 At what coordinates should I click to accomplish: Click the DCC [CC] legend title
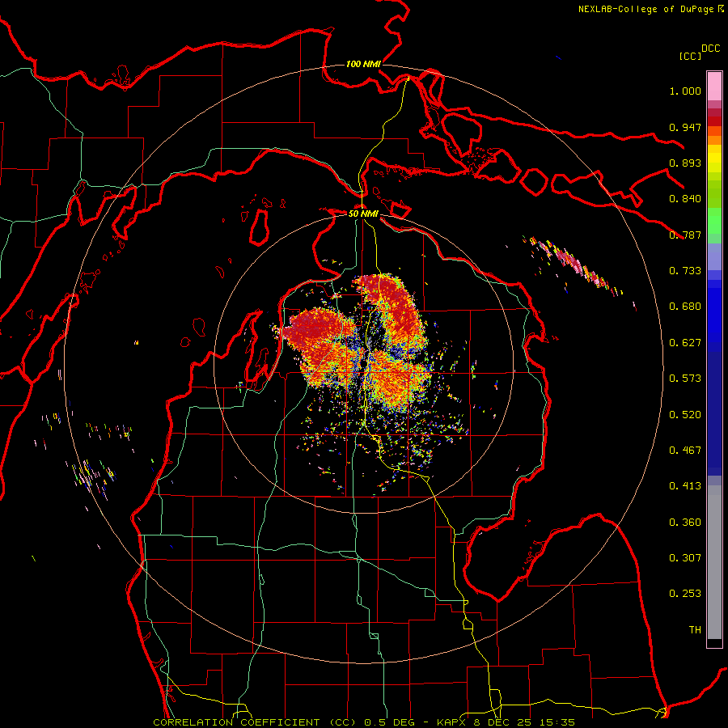pos(700,52)
